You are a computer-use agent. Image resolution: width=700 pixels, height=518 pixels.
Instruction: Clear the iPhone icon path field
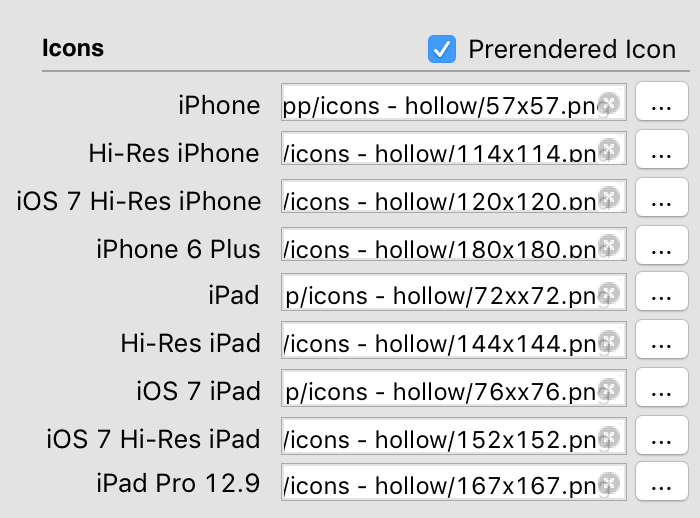tap(611, 103)
